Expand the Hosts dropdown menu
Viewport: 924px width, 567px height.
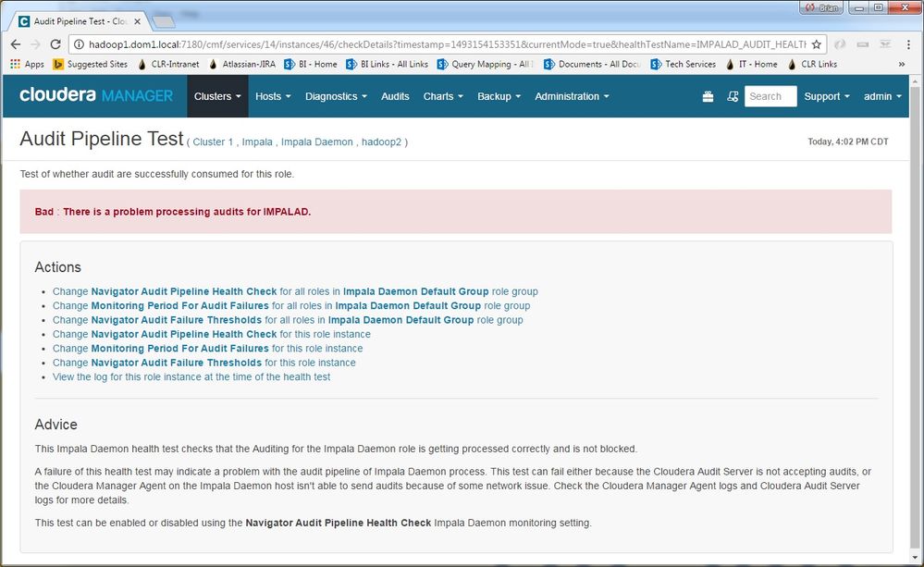[x=273, y=96]
